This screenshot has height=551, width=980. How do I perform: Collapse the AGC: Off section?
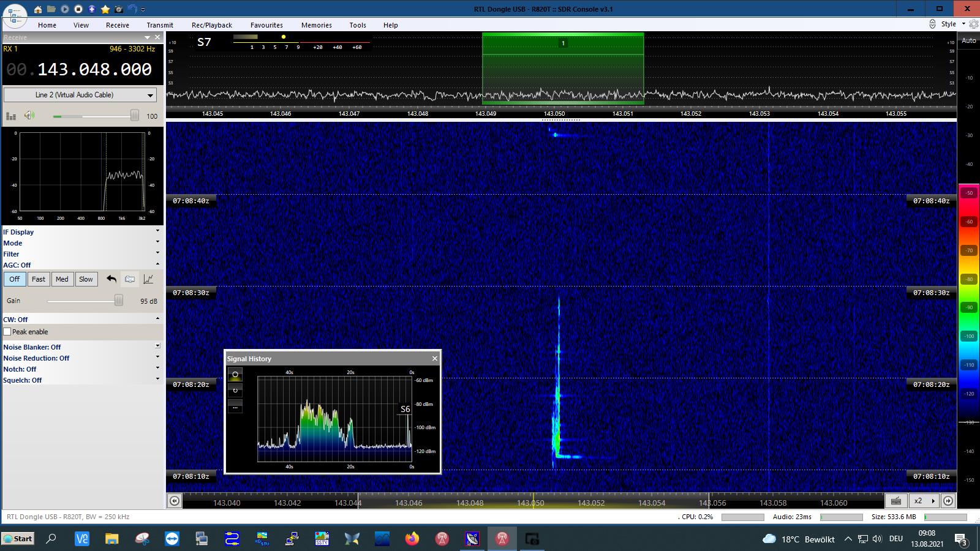[x=82, y=265]
